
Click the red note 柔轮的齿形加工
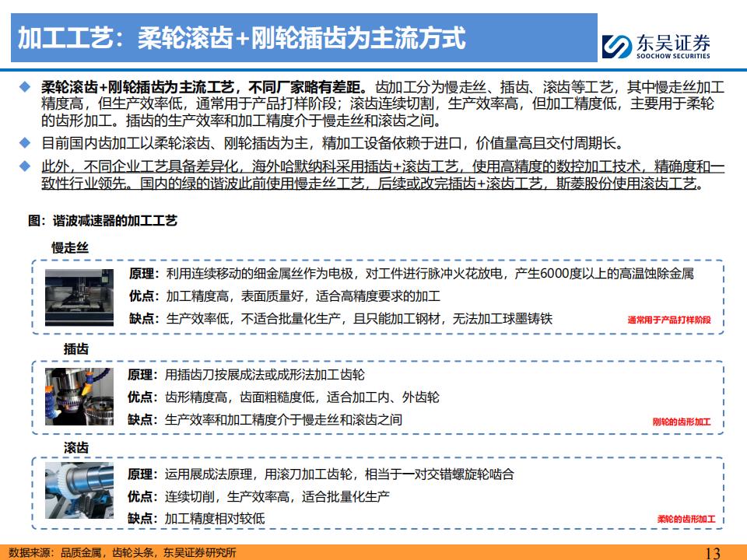click(686, 519)
